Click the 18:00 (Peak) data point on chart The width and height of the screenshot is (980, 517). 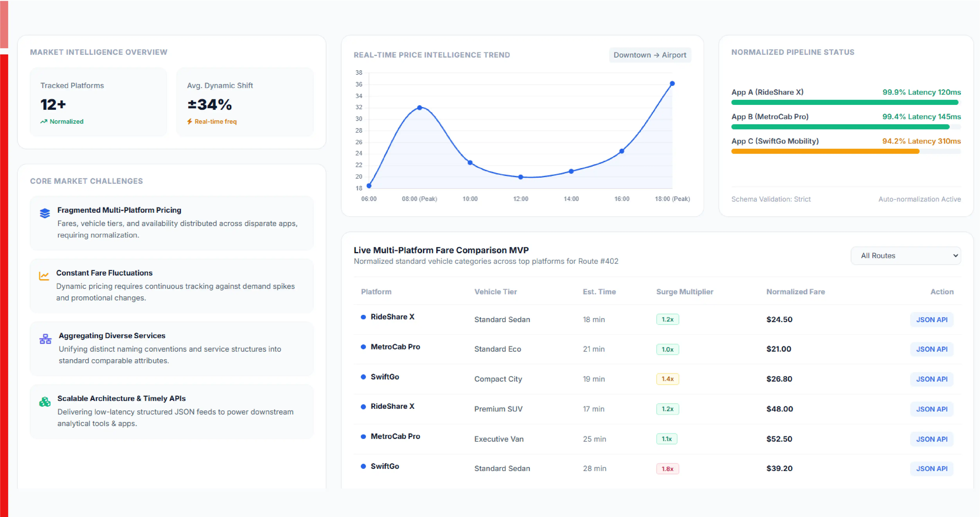[x=672, y=83]
